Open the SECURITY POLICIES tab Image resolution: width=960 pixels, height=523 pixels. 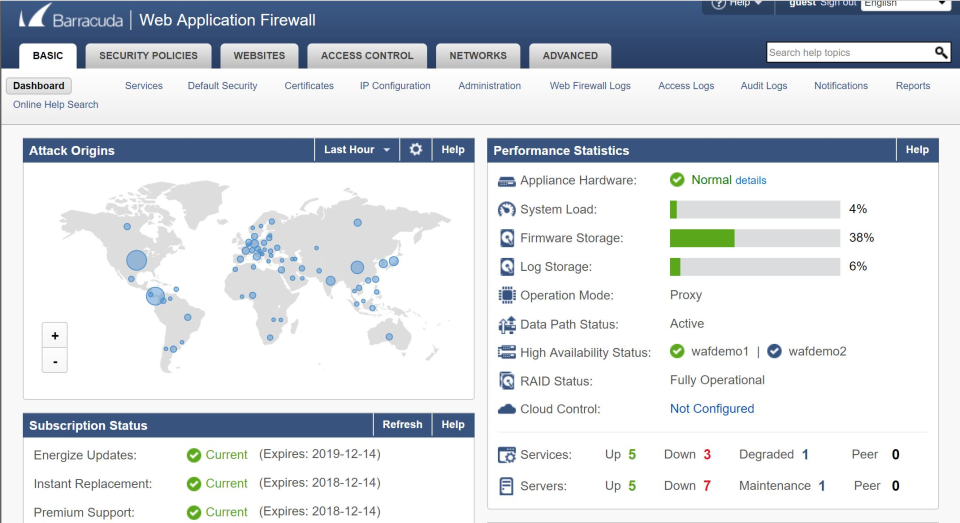coord(148,56)
